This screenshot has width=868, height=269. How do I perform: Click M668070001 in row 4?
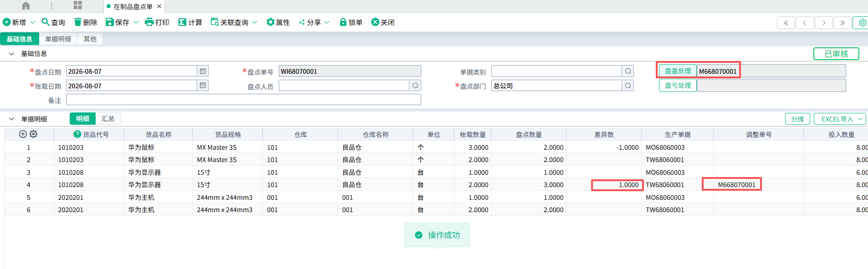pos(737,185)
